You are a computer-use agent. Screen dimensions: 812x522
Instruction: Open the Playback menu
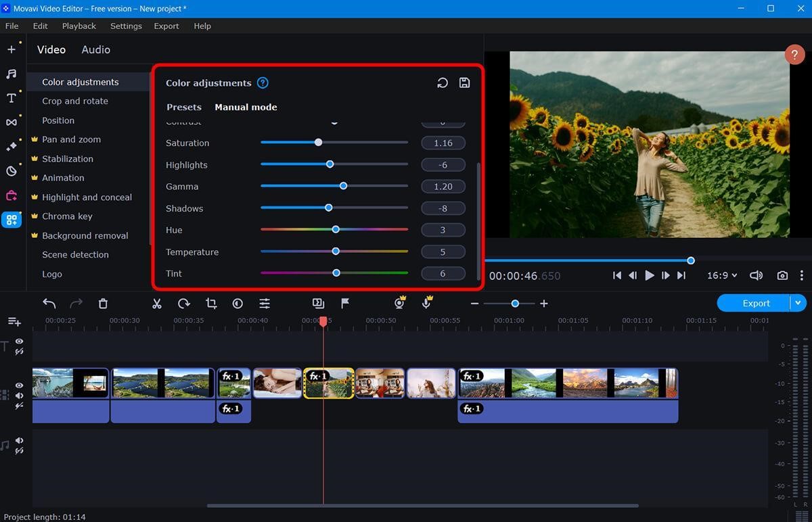(x=79, y=26)
